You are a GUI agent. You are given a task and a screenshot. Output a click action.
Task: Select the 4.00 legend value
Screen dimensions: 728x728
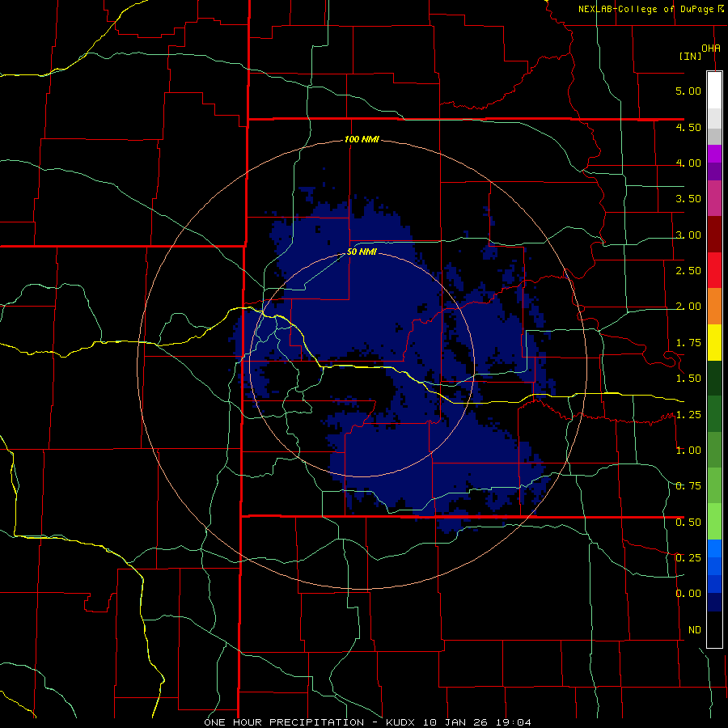tap(688, 163)
